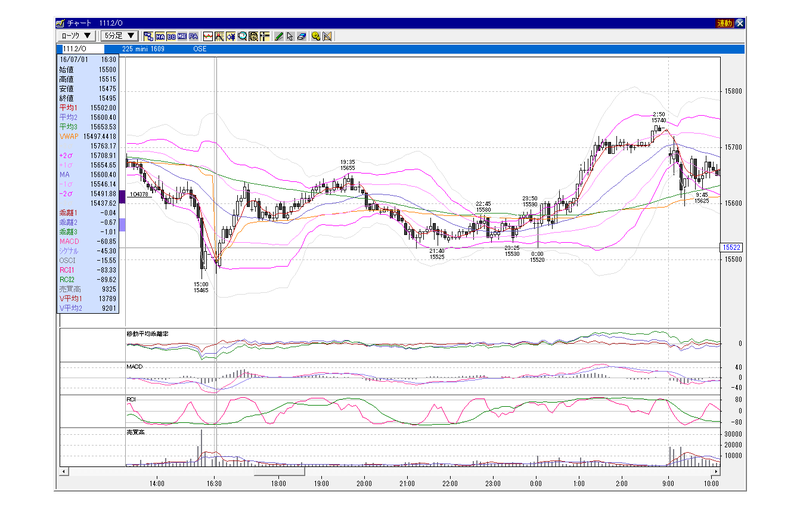Viewport: 800px width, 507px height.
Task: Select the eraser tool icon
Action: (x=302, y=36)
